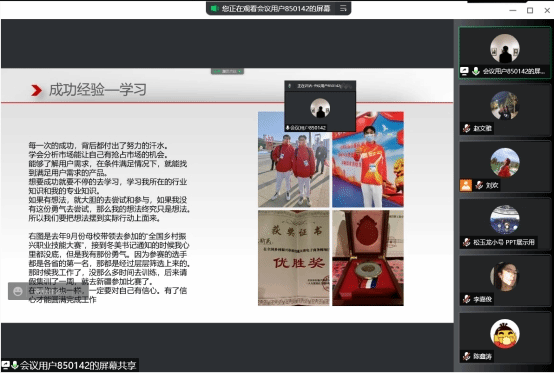Click the muted mic icon beside 赵文歌
554x373 pixels.
coord(466,128)
